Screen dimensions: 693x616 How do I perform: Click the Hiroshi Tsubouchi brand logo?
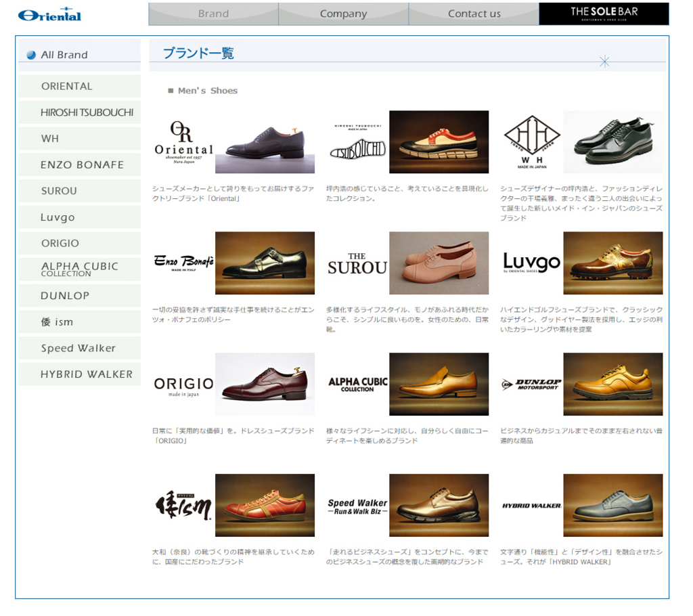357,142
